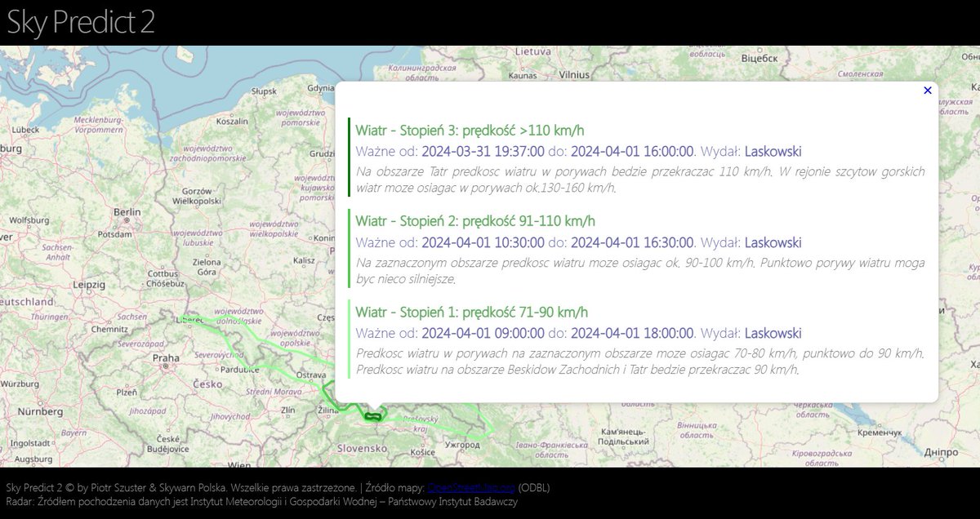Click the Ужгород label on the map
Screen dimensions: 980x519
[461, 445]
